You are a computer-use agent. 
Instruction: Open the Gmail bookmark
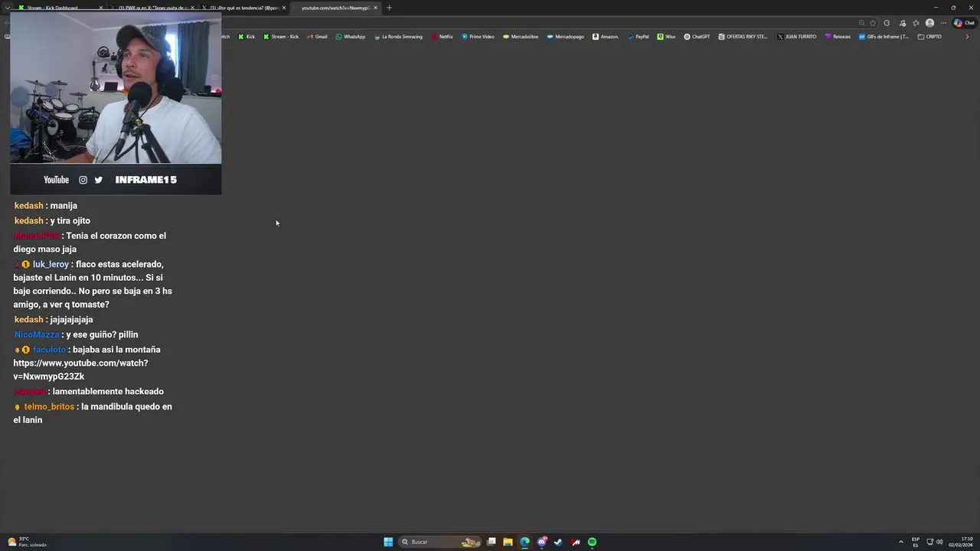(317, 37)
